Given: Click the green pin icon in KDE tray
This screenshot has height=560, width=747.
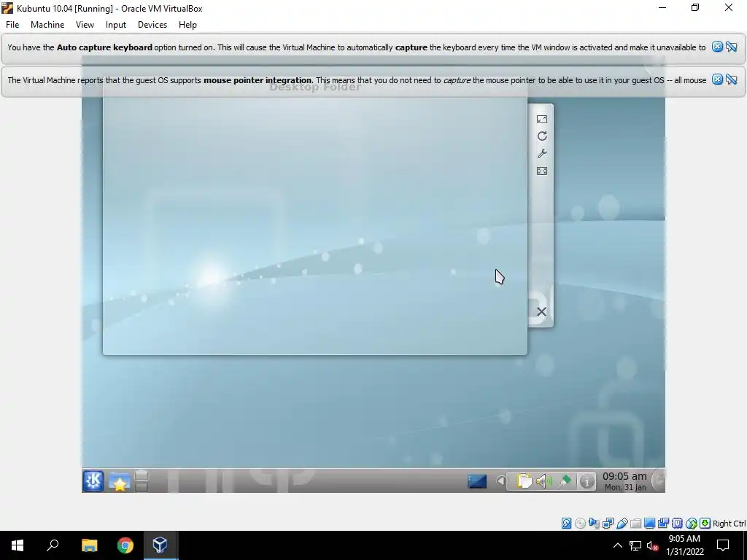Looking at the screenshot, I should click(565, 481).
